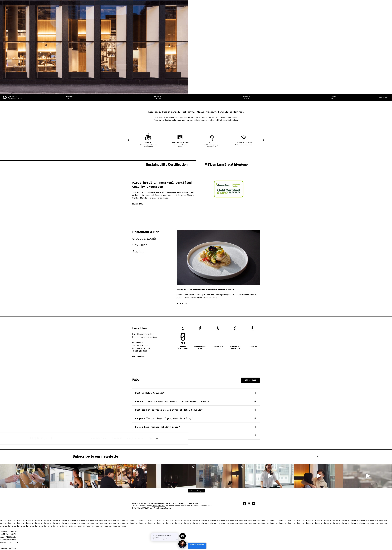Open the Instagram social icon in footer

pos(249,503)
